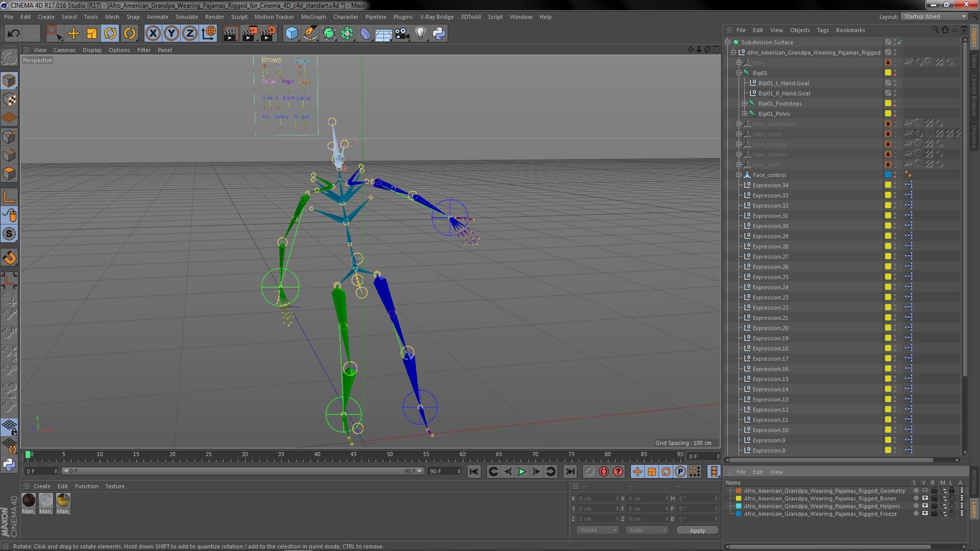Select the first Man material thumbnail

click(x=29, y=500)
